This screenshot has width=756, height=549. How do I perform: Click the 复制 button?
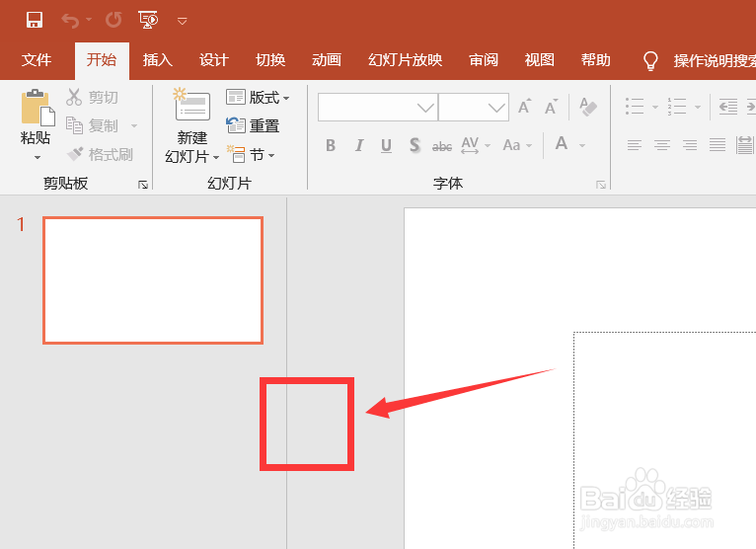92,125
